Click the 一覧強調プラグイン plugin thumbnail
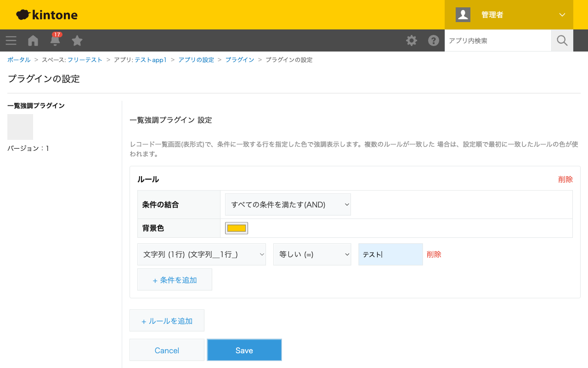This screenshot has width=588, height=368. [20, 127]
